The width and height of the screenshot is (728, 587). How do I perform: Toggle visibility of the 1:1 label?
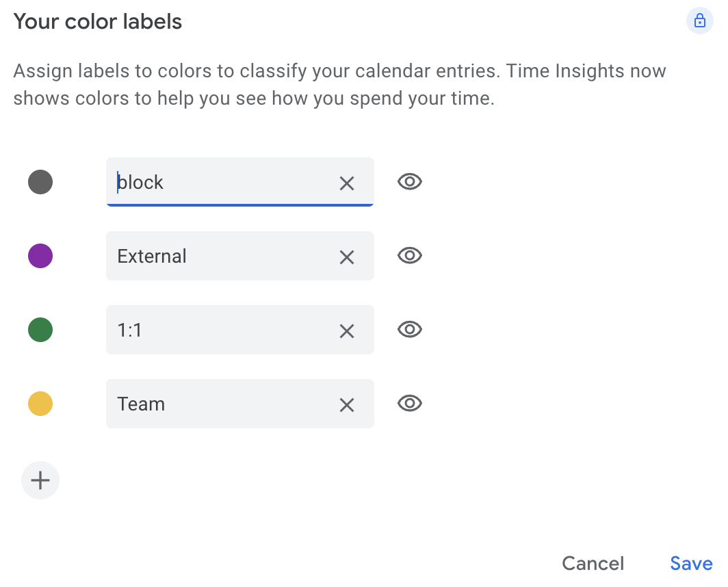click(x=410, y=330)
